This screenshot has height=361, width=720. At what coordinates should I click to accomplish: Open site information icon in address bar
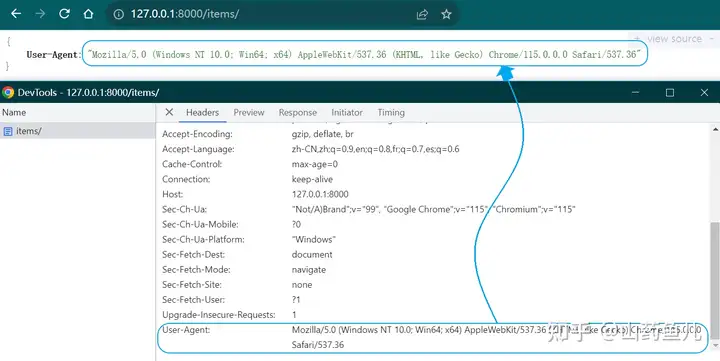point(118,14)
